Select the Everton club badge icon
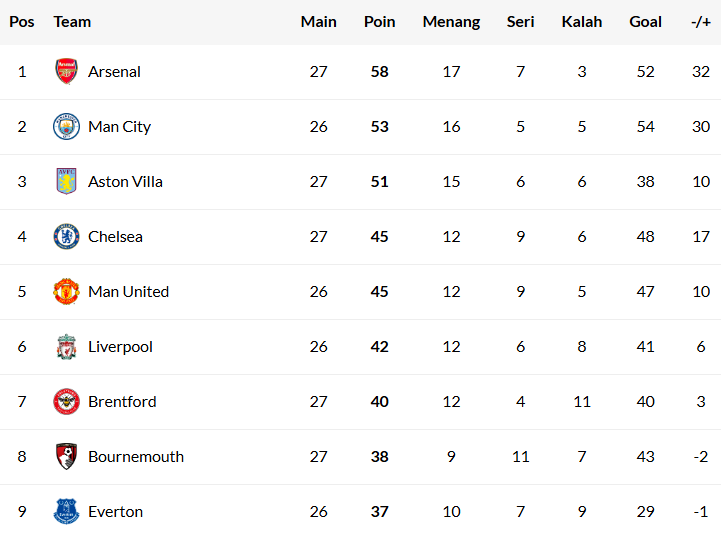Screen dimensions: 721x536 66,512
